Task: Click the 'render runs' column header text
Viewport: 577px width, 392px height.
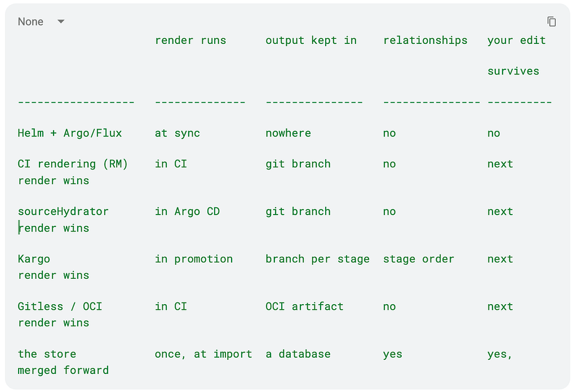Action: point(190,40)
